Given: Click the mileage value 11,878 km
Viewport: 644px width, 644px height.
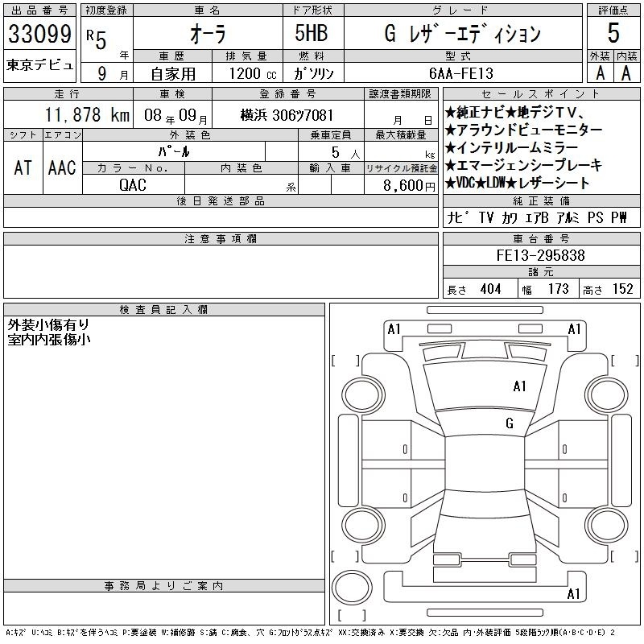Looking at the screenshot, I should pos(87,115).
